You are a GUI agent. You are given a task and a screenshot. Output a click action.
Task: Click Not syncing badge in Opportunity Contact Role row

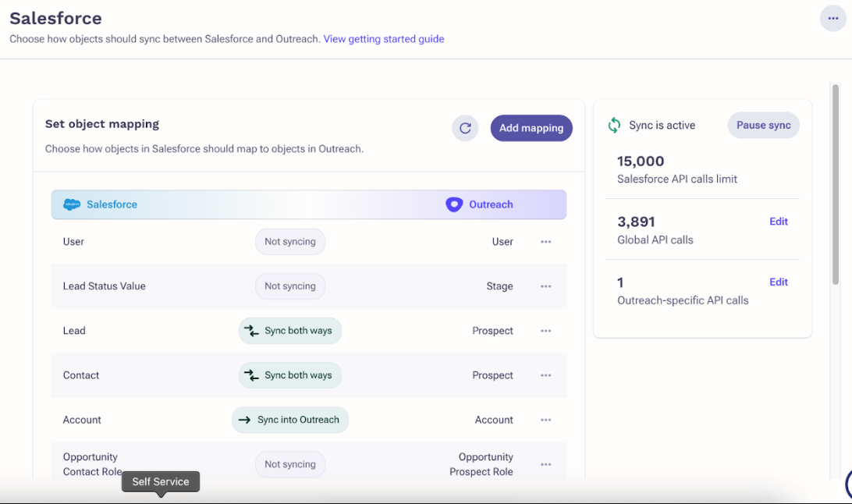click(290, 464)
